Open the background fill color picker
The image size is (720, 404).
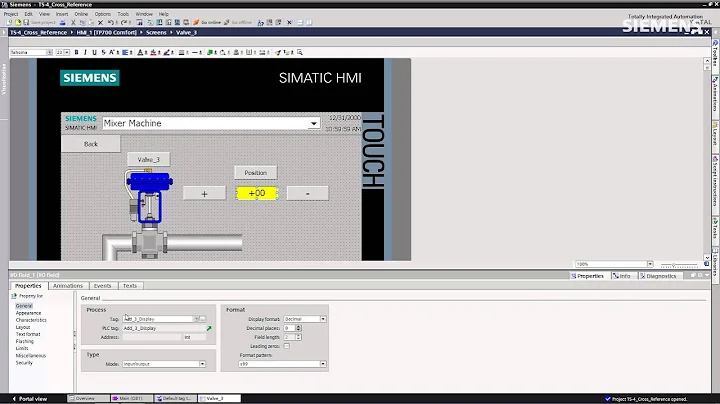point(154,52)
